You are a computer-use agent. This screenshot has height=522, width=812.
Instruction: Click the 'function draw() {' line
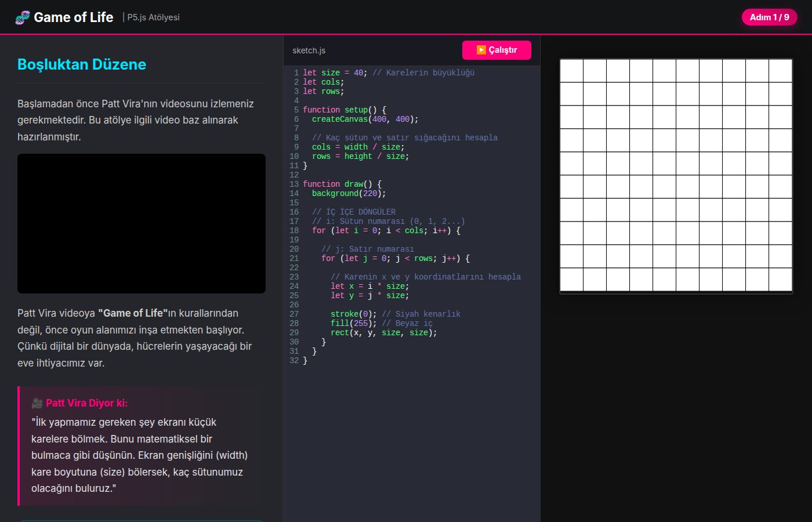pyautogui.click(x=342, y=184)
